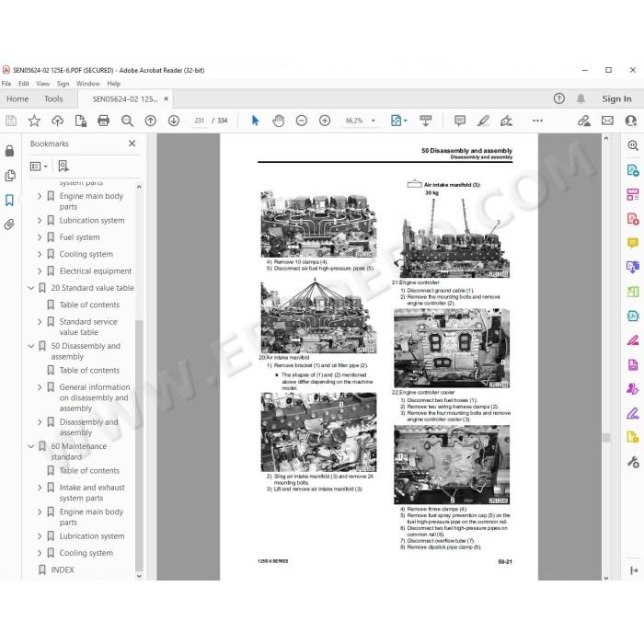
Task: Switch to the Tools tab
Action: 53,99
